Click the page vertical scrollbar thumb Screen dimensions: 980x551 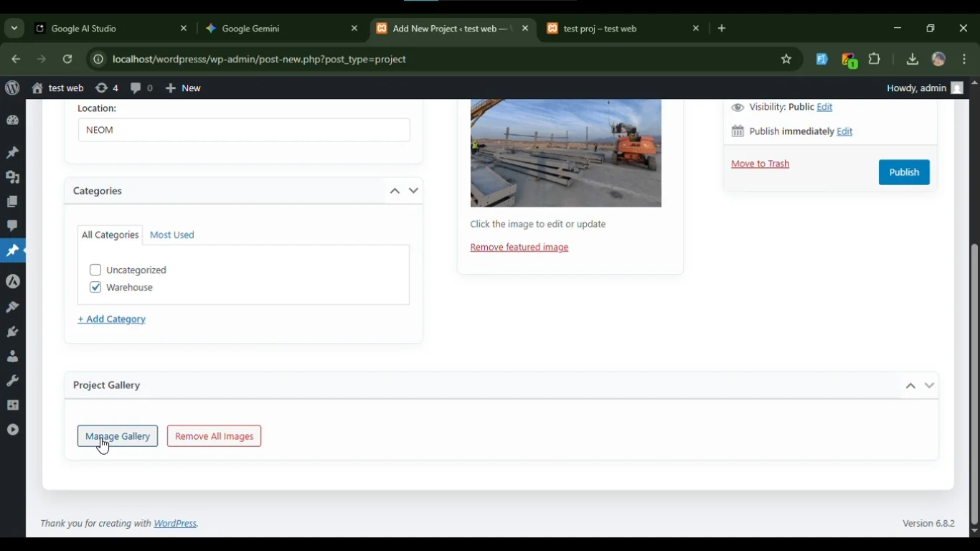(974, 384)
